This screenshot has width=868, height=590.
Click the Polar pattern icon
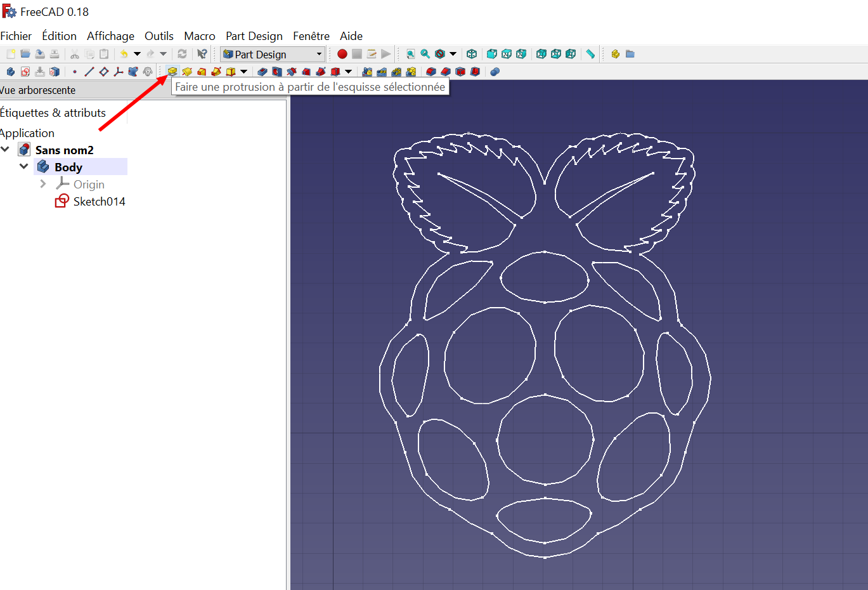click(396, 72)
